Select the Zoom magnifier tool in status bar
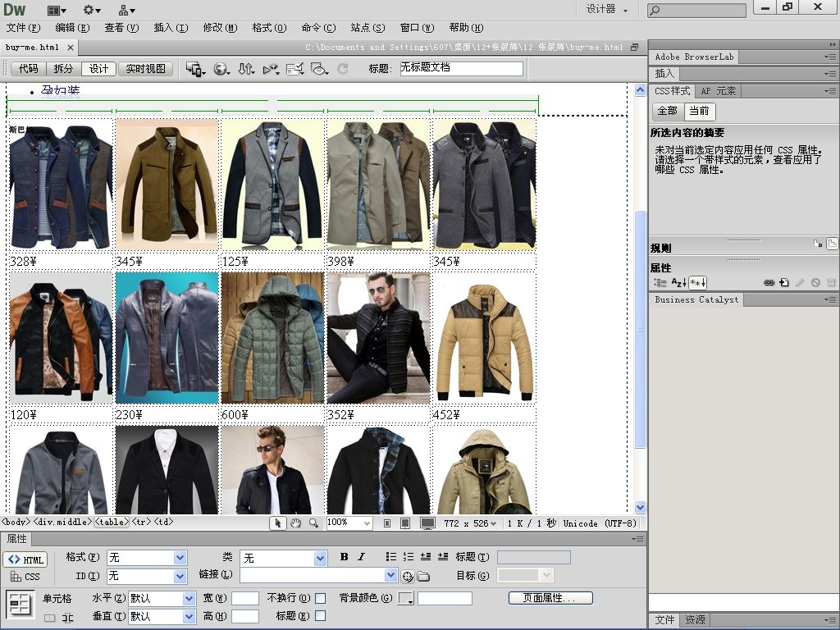The width and height of the screenshot is (840, 630). [x=313, y=523]
